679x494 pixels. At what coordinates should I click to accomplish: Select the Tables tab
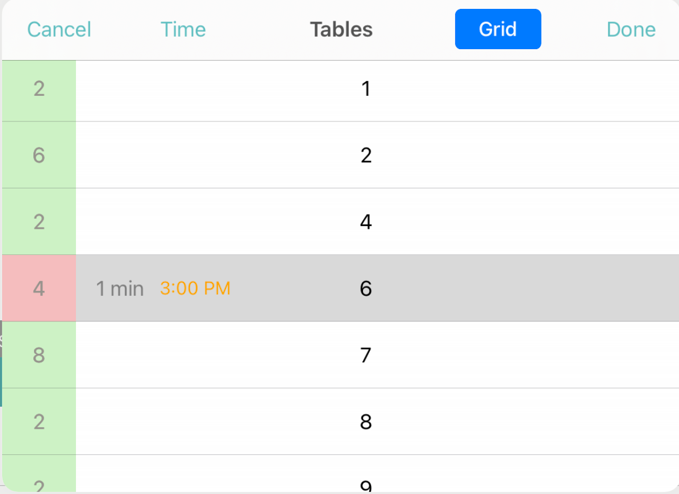341,29
